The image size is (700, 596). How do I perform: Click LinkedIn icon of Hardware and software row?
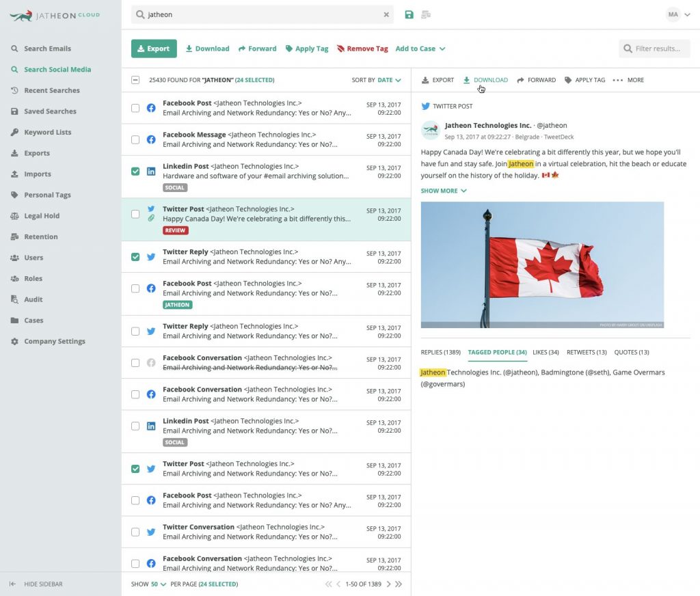pos(151,172)
